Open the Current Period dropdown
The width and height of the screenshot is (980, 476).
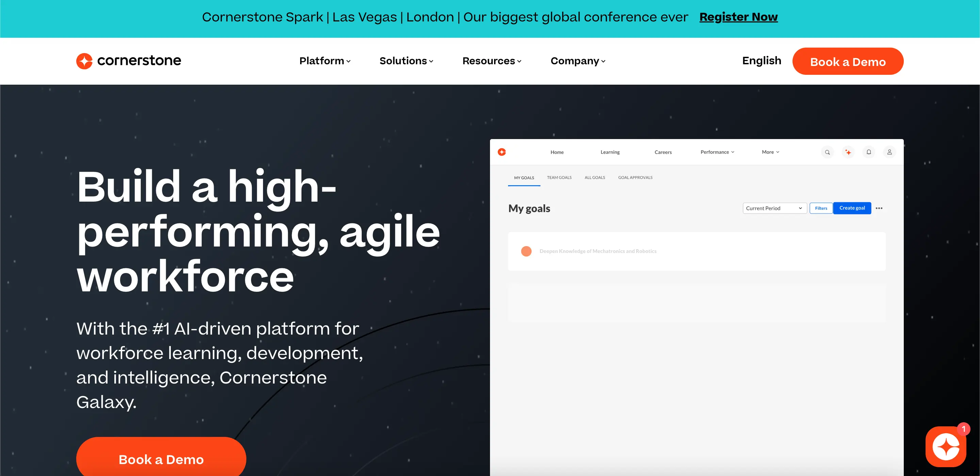coord(774,208)
